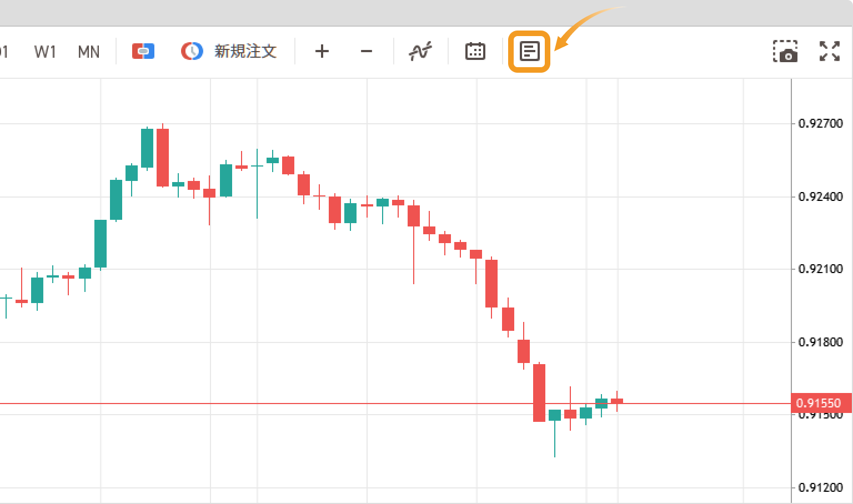
Task: Click the red current price label 0.91550
Action: point(819,403)
